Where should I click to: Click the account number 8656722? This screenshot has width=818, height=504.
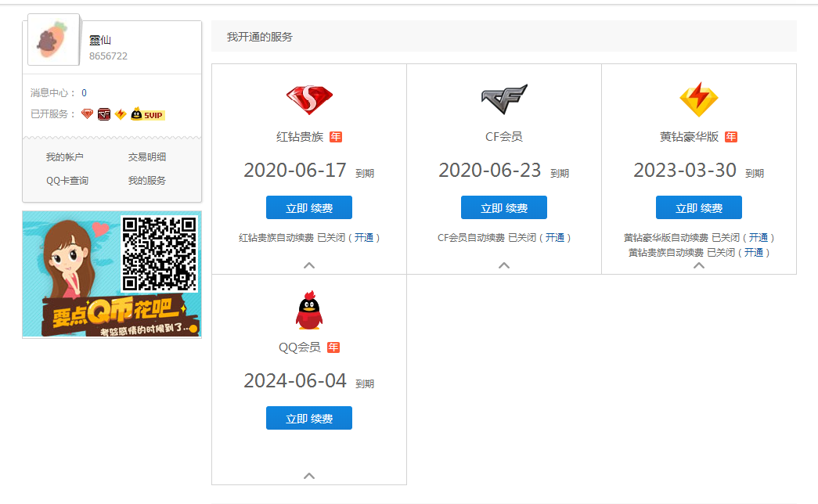click(108, 56)
